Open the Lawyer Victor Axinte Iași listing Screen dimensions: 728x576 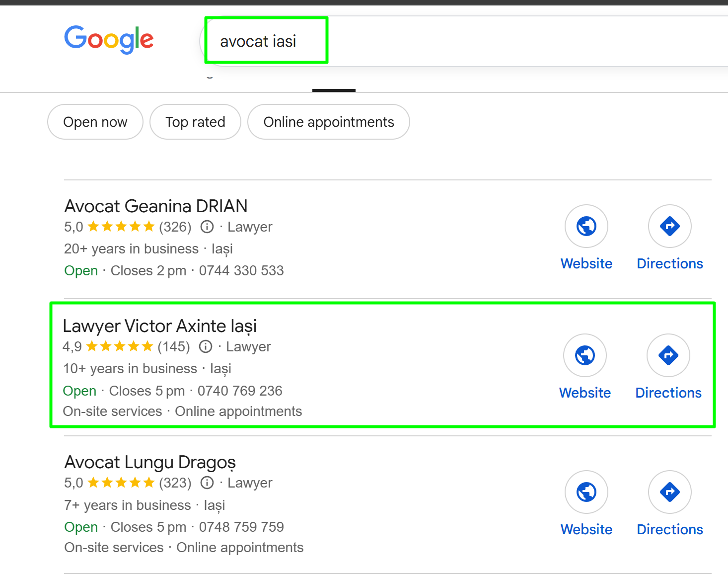pyautogui.click(x=160, y=326)
